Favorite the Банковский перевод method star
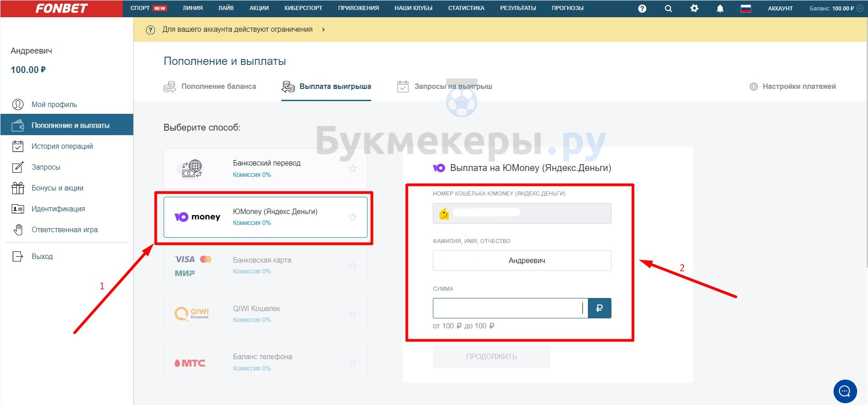The height and width of the screenshot is (405, 868). [353, 169]
